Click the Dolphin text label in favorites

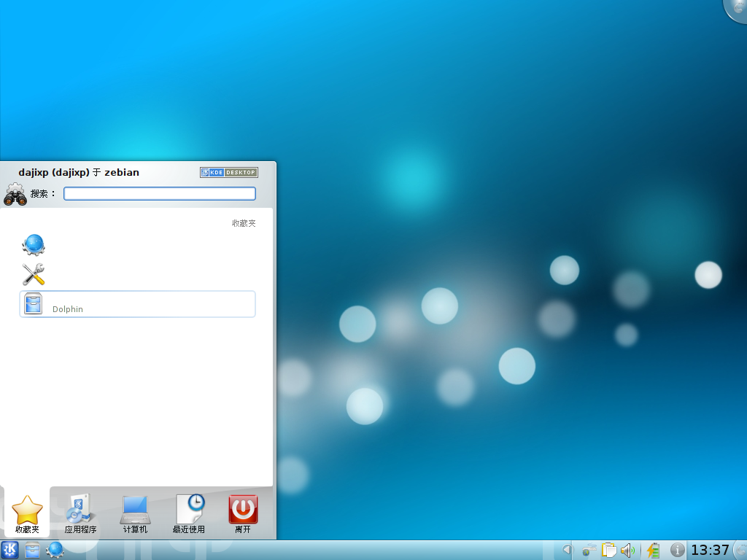(68, 309)
